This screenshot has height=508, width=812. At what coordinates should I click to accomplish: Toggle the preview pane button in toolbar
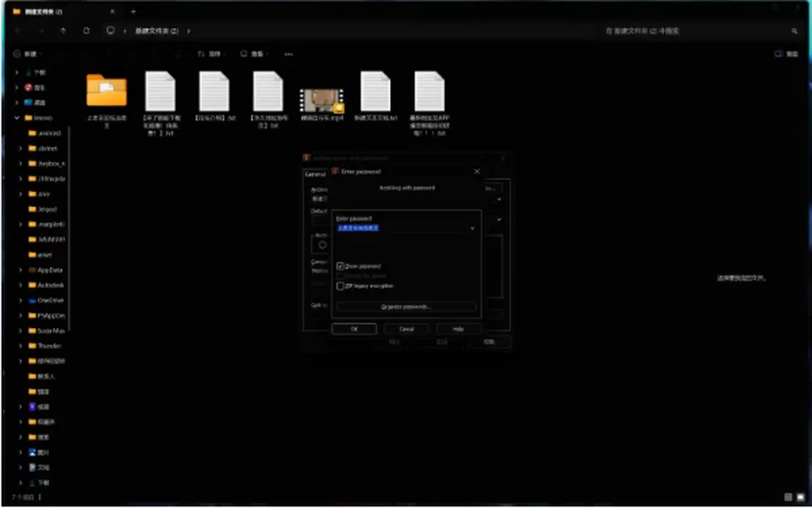(786, 54)
